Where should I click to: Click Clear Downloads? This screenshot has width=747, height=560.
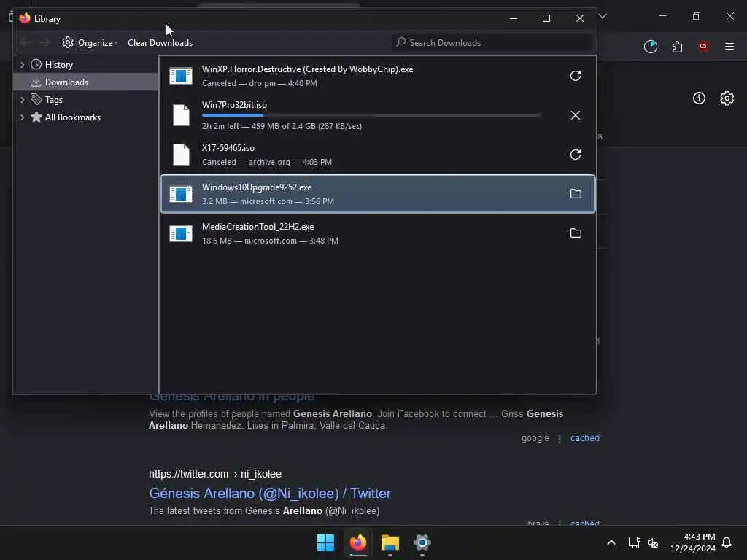pos(160,43)
